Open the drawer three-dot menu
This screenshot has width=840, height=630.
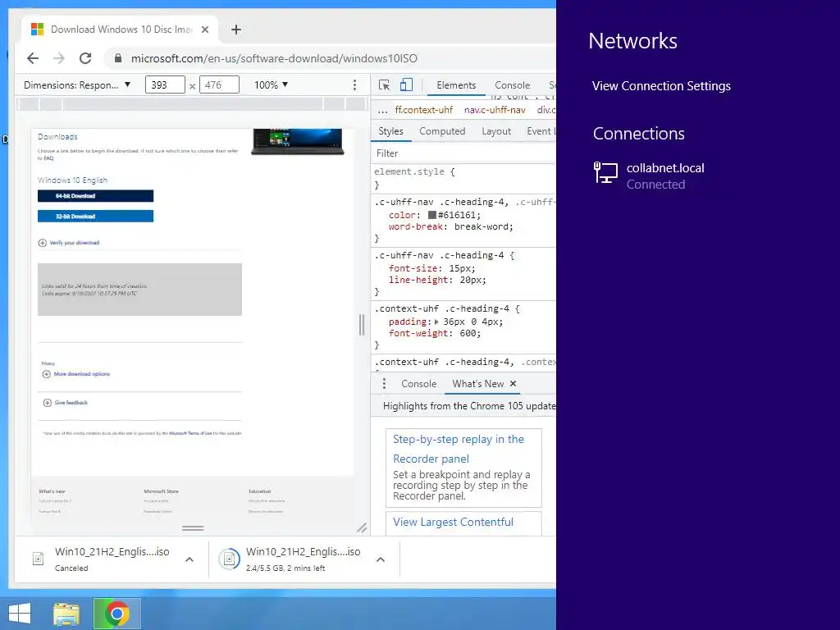click(384, 384)
